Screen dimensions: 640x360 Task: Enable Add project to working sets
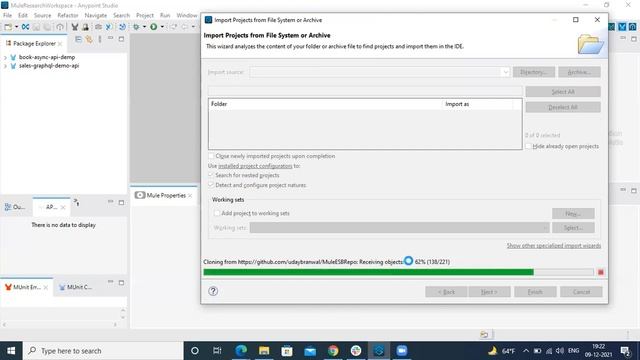[x=217, y=213]
